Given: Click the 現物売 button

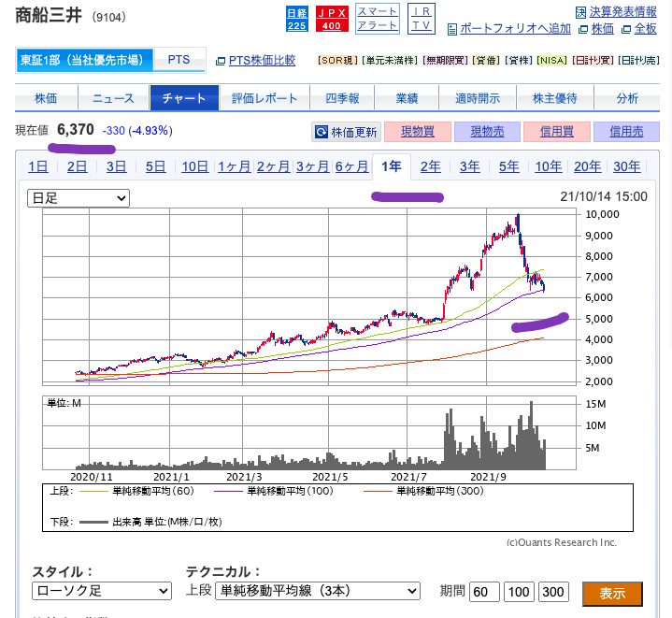Looking at the screenshot, I should pyautogui.click(x=487, y=132).
